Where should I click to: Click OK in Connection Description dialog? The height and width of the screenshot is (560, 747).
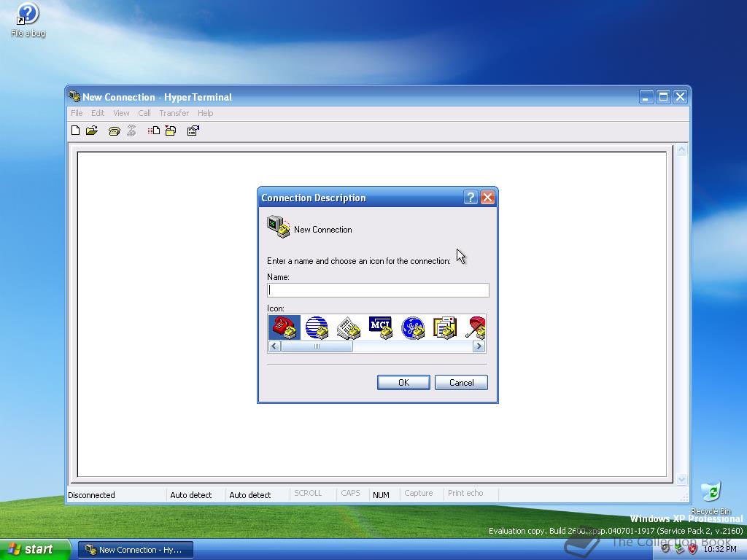[403, 382]
